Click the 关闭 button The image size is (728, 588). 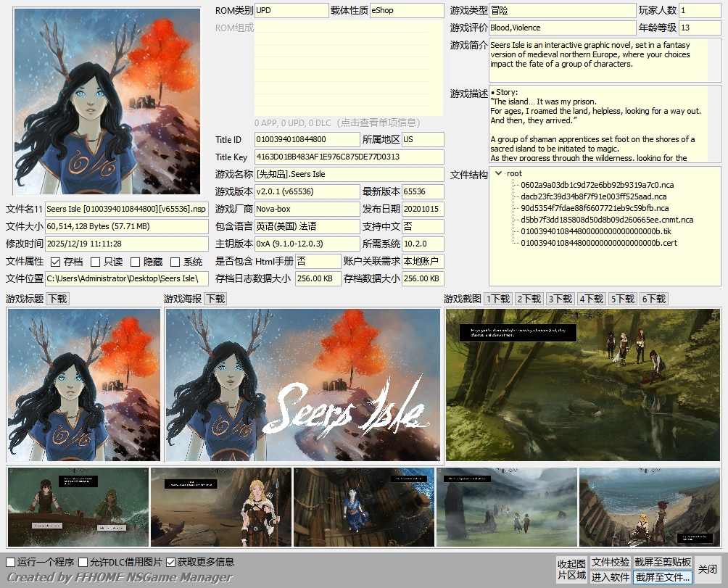pyautogui.click(x=707, y=569)
